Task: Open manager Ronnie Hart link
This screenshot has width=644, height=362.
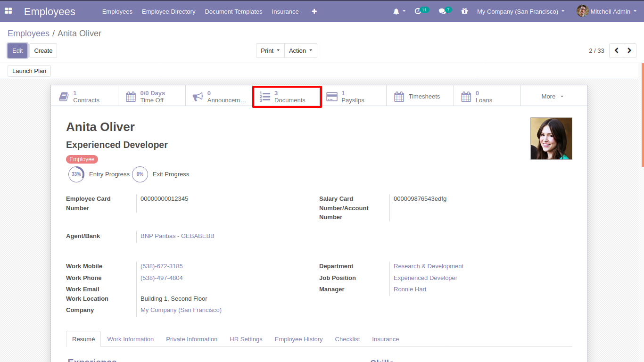Action: click(410, 289)
